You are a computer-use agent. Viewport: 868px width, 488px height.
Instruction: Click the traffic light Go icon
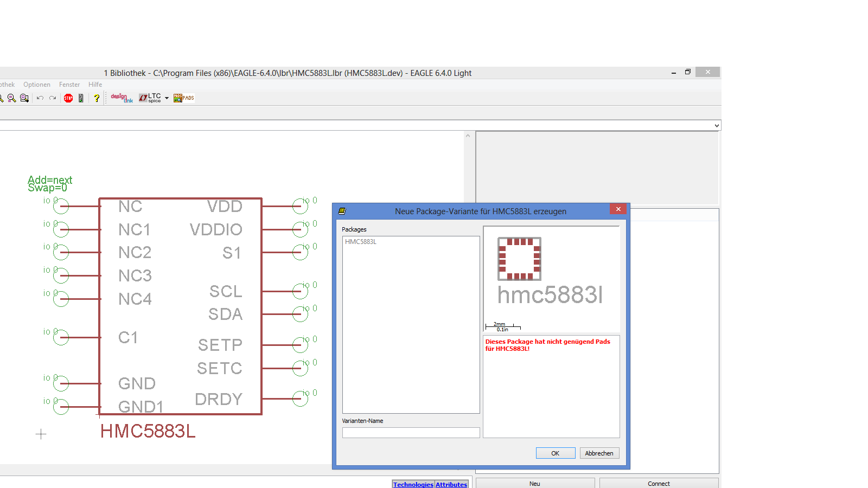pyautogui.click(x=81, y=98)
